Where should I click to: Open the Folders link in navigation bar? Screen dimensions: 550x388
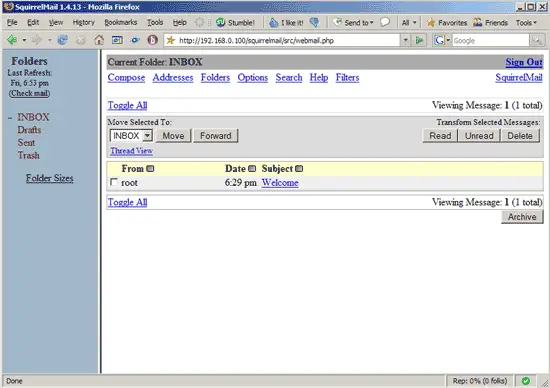coord(215,78)
